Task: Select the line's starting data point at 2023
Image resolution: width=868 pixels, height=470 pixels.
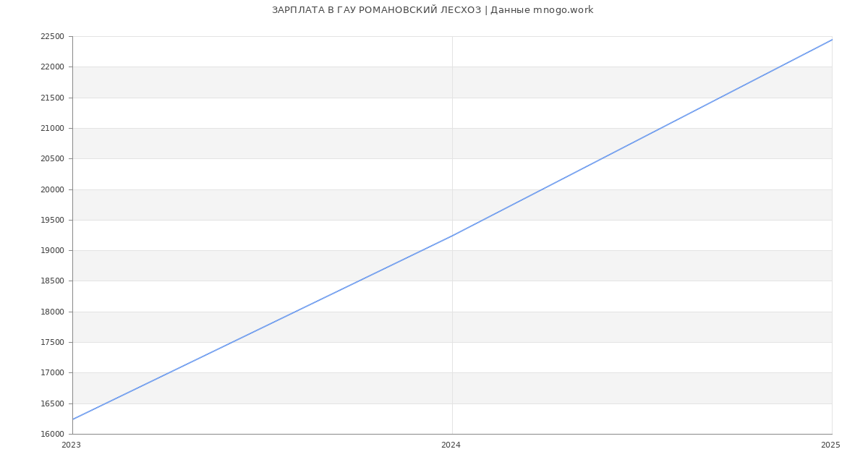Action: 73,419
